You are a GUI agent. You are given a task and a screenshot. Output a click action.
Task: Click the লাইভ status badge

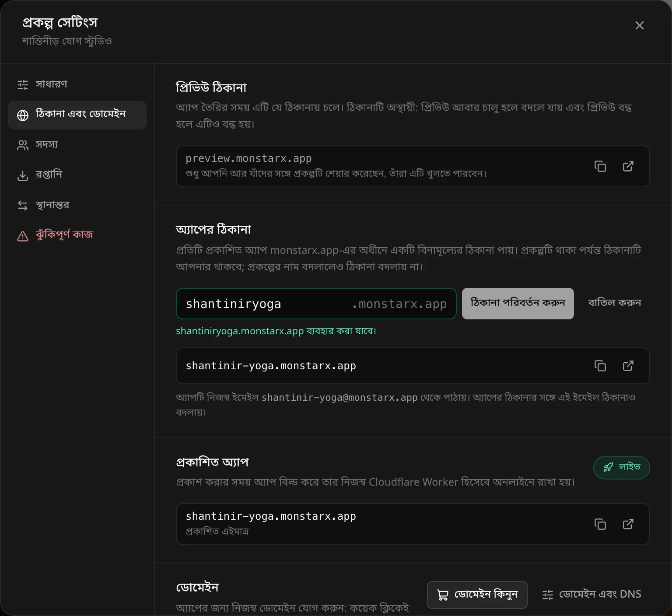[621, 468]
